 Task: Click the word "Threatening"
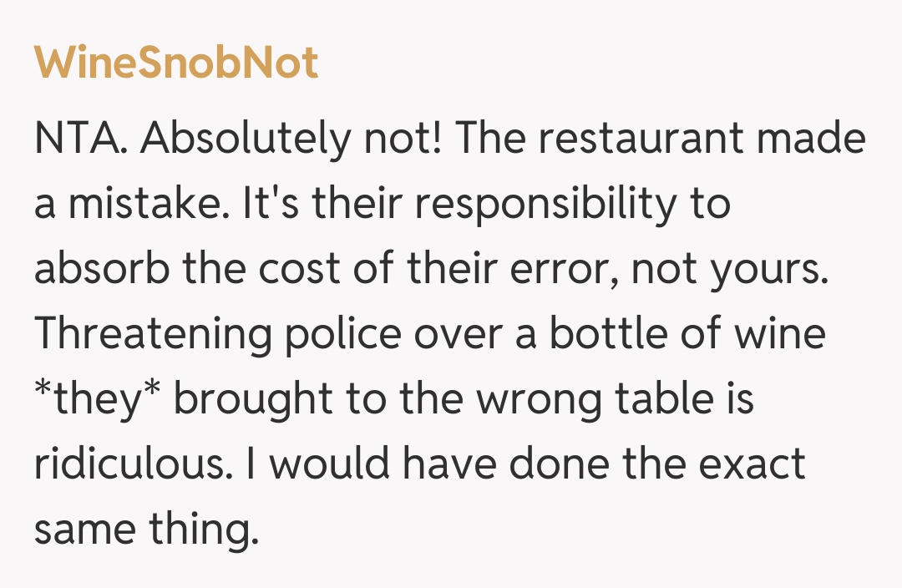(153, 334)
